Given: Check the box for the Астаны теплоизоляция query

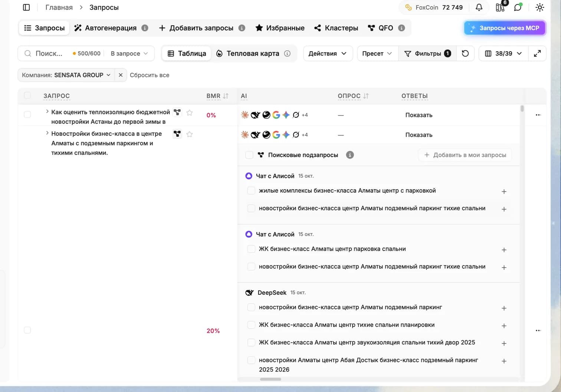Looking at the screenshot, I should click(27, 114).
